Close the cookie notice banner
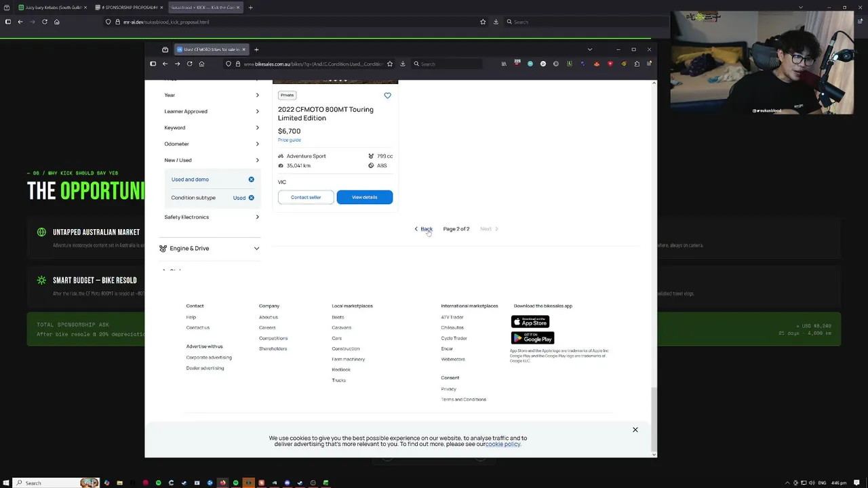This screenshot has height=488, width=868. tap(635, 430)
